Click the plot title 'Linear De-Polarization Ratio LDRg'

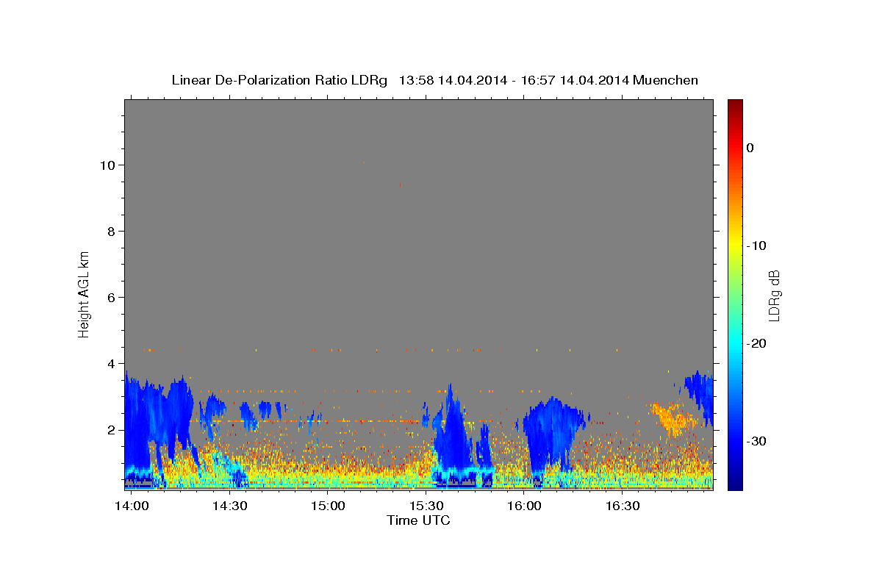279,80
